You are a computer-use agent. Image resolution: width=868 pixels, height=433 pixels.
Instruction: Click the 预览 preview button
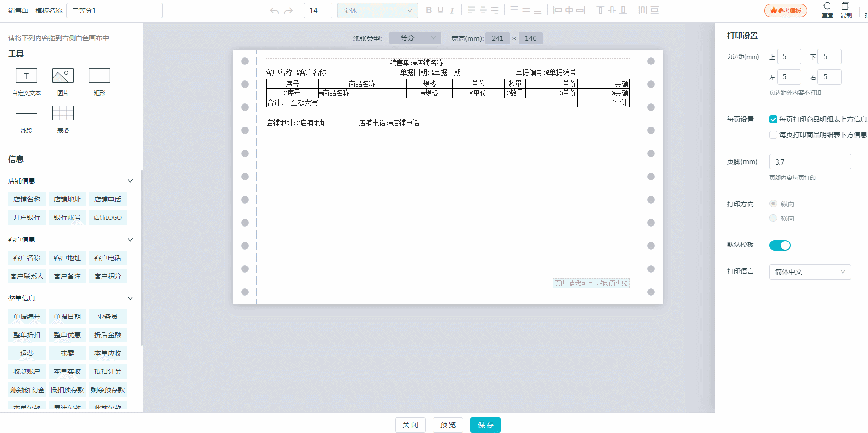(447, 425)
